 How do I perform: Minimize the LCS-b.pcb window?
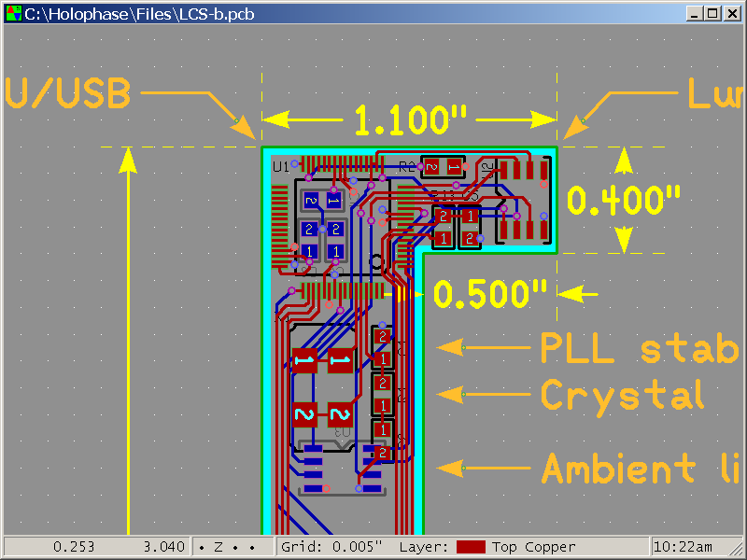point(696,13)
